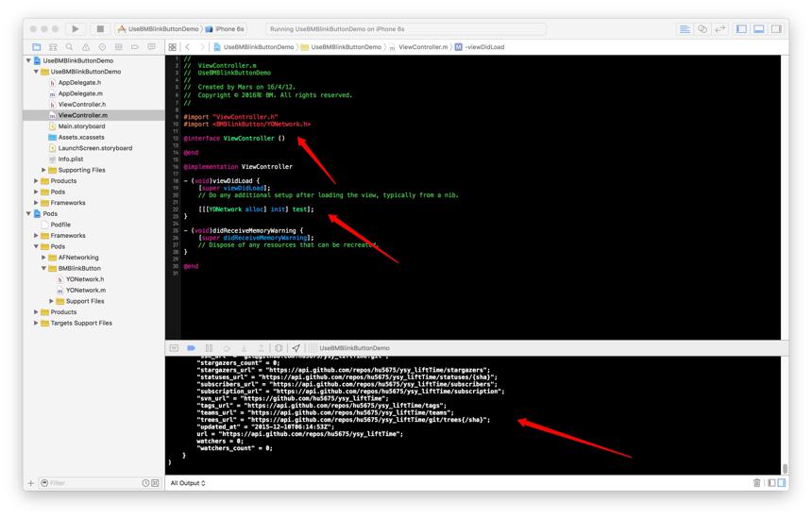This screenshot has width=812, height=518.
Task: Click the Run (play) button
Action: coord(76,29)
